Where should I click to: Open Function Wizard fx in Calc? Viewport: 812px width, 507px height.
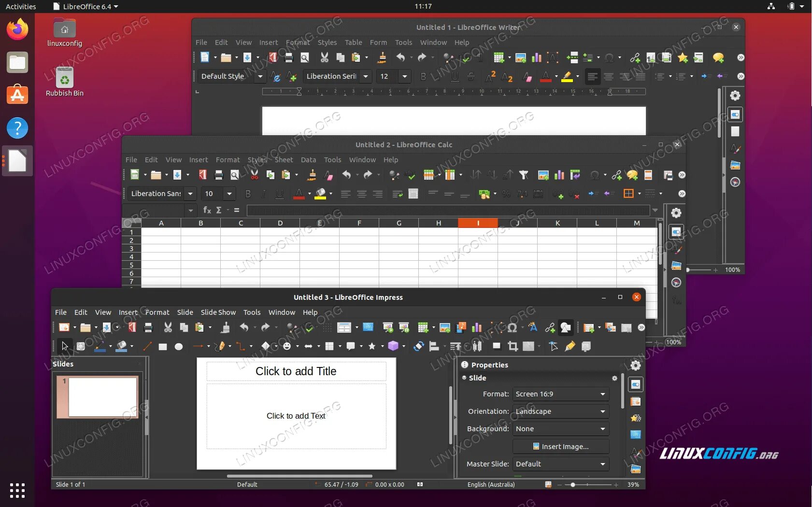coord(207,210)
